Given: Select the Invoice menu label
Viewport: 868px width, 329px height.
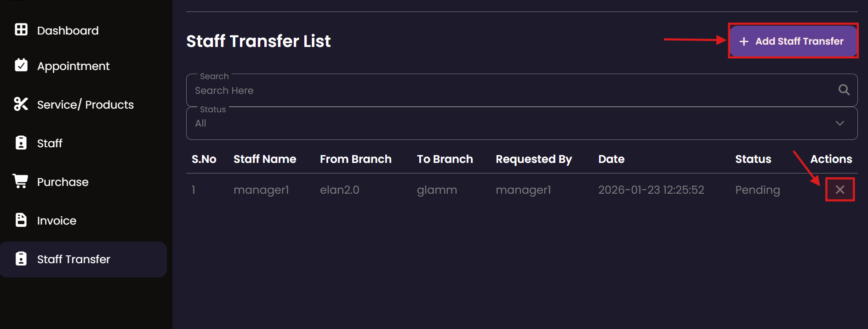Looking at the screenshot, I should coord(57,221).
